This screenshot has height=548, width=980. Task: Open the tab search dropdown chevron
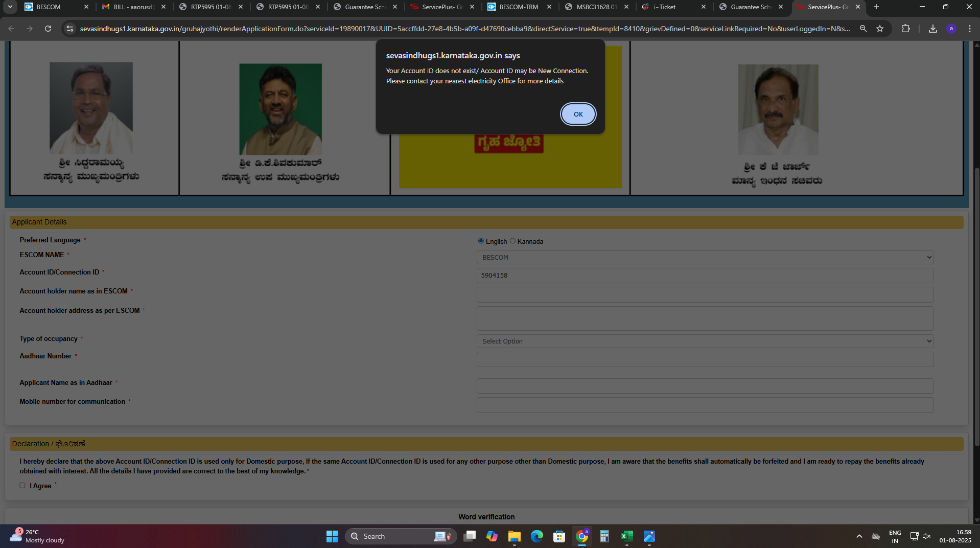coord(10,7)
